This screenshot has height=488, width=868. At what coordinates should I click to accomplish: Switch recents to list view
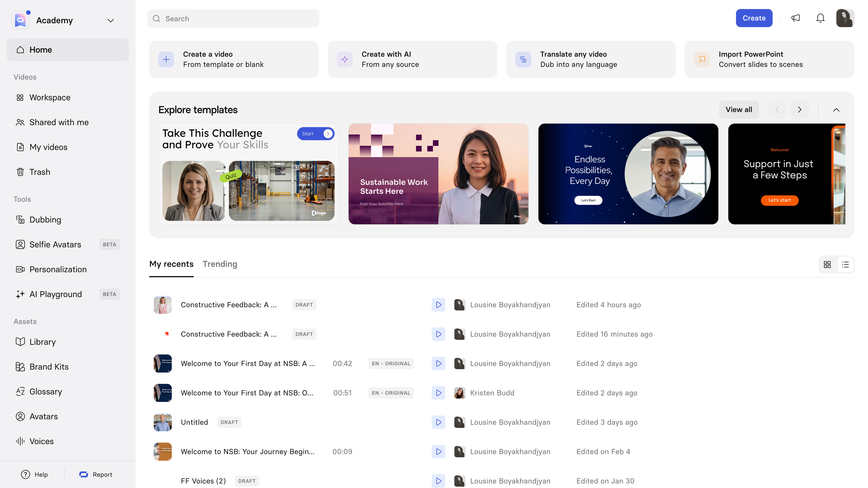pyautogui.click(x=845, y=265)
